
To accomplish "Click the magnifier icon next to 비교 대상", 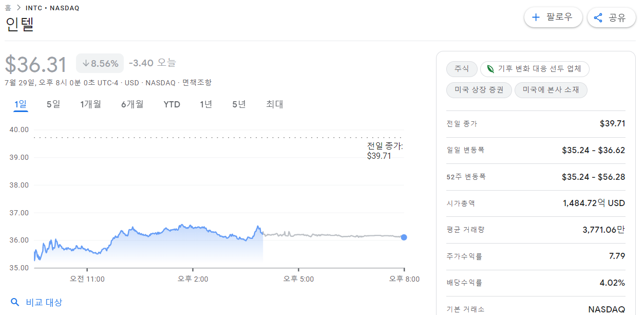I will click(x=15, y=302).
